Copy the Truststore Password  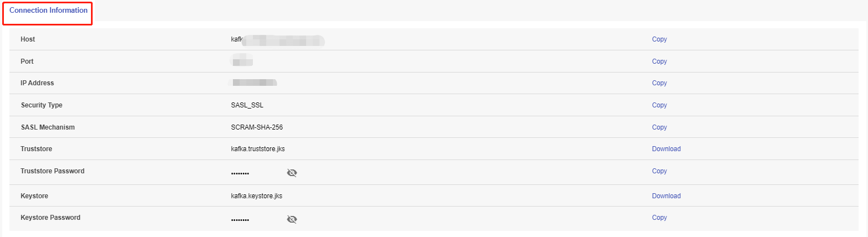pos(659,171)
